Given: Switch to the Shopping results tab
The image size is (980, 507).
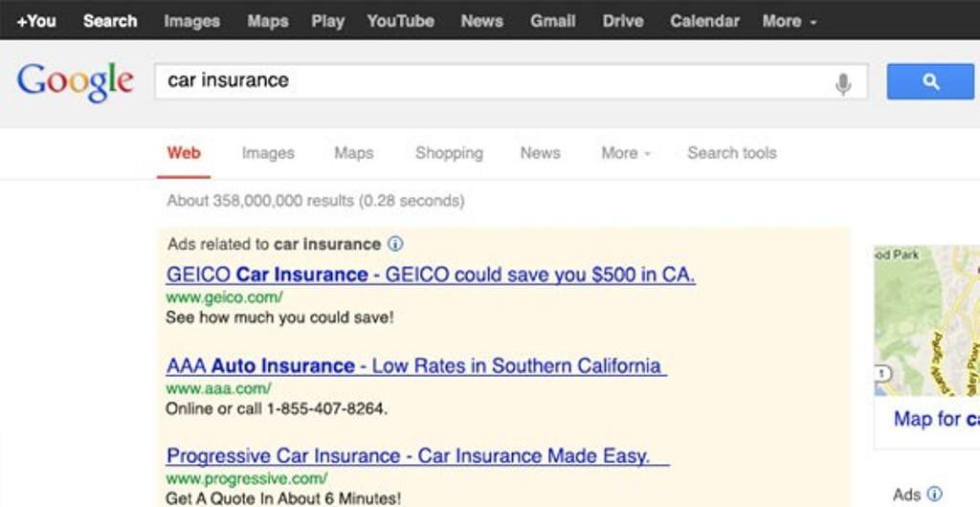Looking at the screenshot, I should 450,154.
